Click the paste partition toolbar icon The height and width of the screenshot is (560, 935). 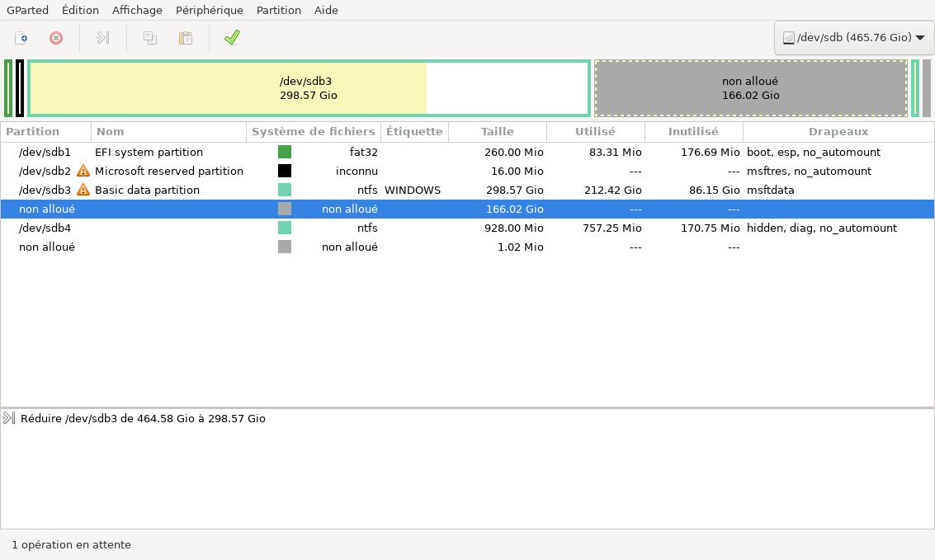186,38
